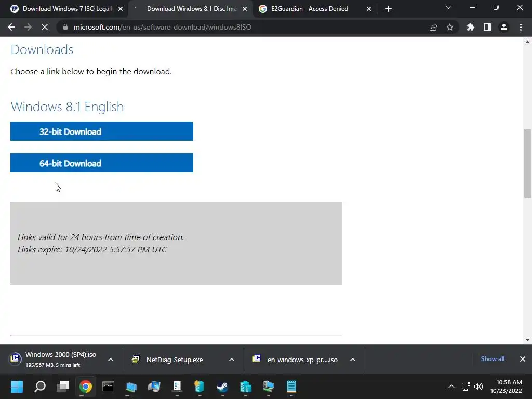The height and width of the screenshot is (399, 532).
Task: Open Notepad icon on taskbar
Action: click(291, 387)
